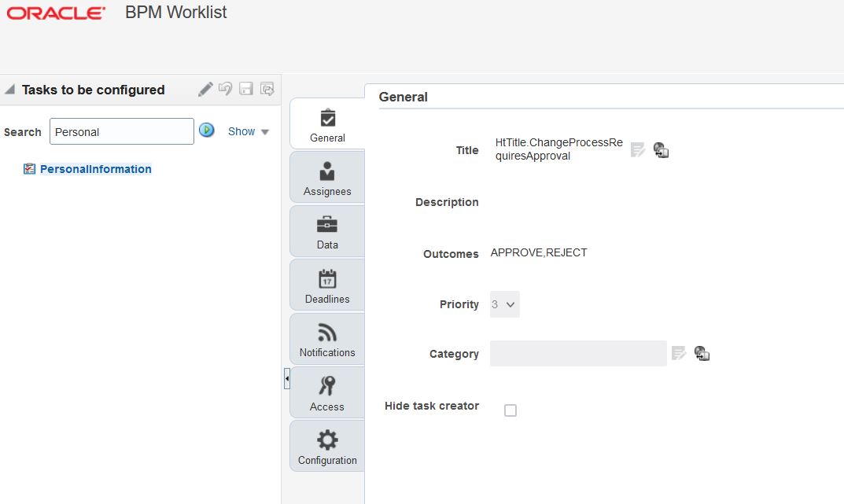Open the Priority dropdown
The height and width of the screenshot is (504, 844).
pyautogui.click(x=504, y=304)
